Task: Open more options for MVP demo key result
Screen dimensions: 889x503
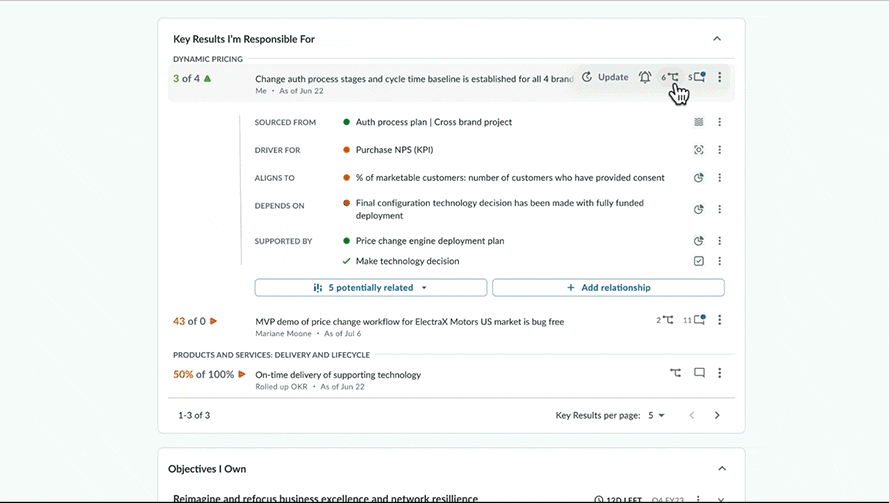Action: [719, 320]
